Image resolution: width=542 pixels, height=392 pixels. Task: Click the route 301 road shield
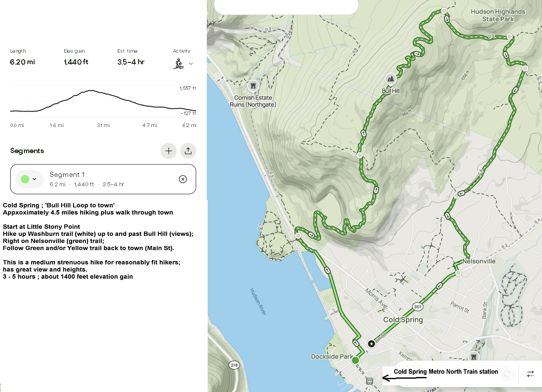[x=417, y=306]
